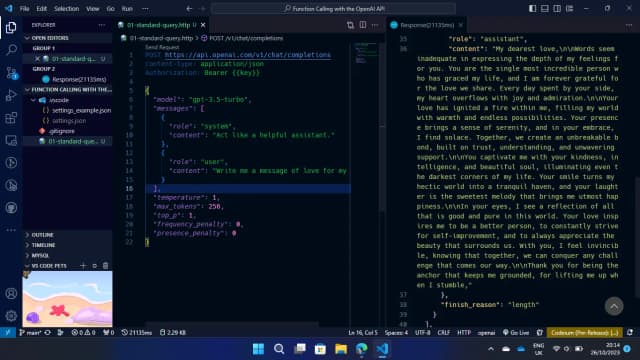Viewport: 640px width, 360px height.
Task: Show additional views via activity bar ellipsis
Action: point(11,230)
